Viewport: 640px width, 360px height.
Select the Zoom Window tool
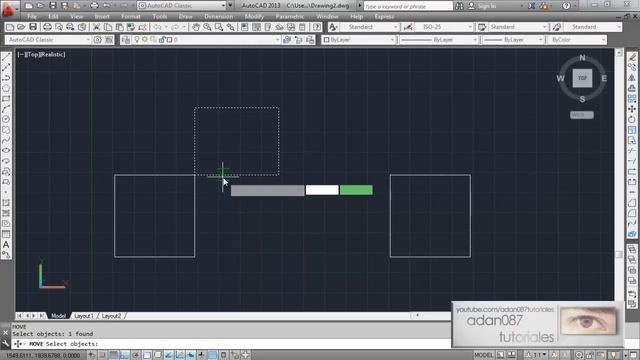219,27
